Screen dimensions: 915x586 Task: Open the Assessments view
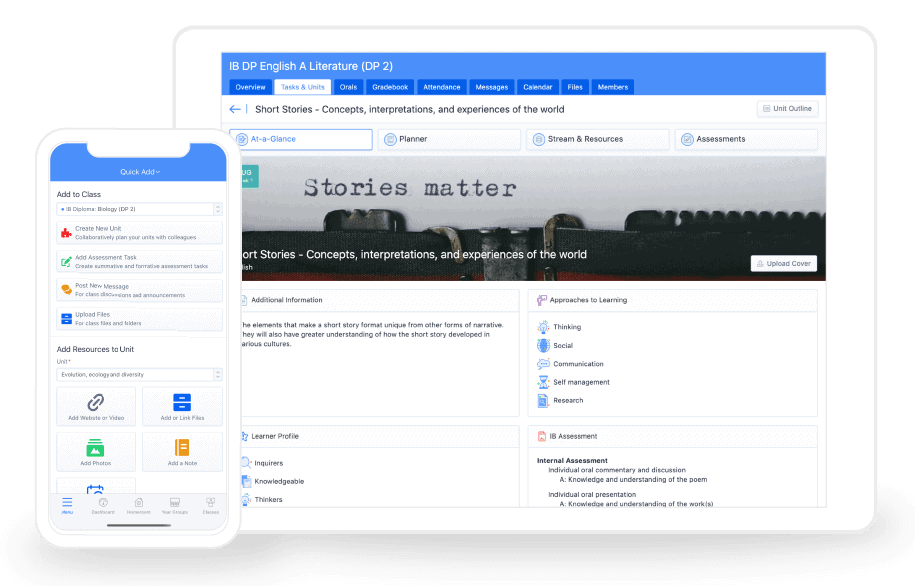(746, 139)
